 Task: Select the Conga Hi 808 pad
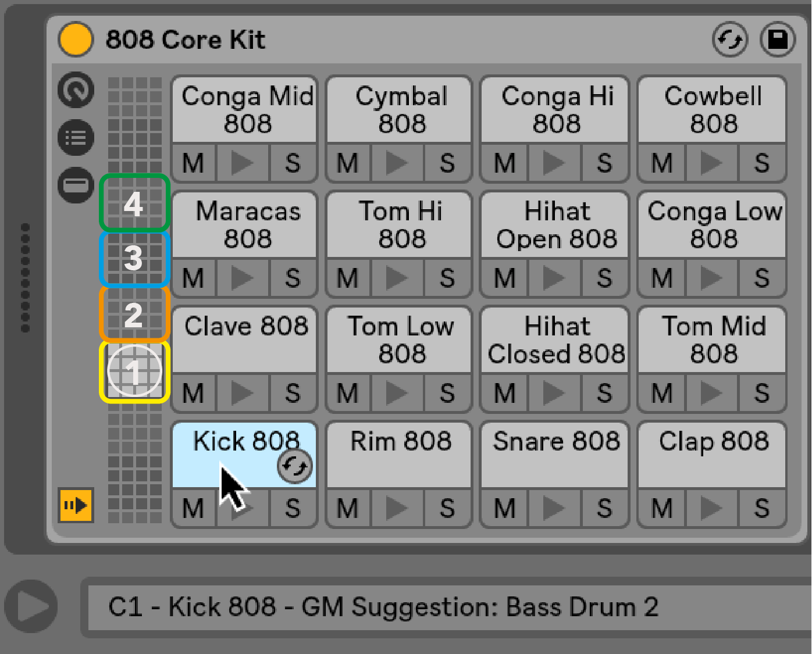tap(555, 110)
